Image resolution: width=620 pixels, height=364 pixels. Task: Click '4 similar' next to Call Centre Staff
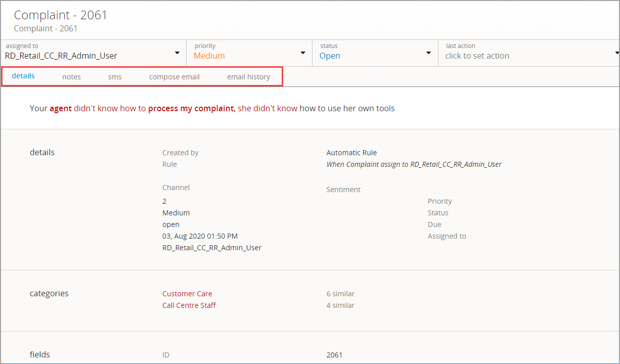tap(340, 305)
